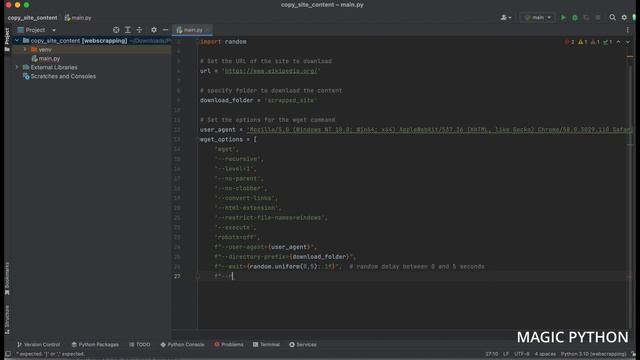Go to next highlighted error arrow
Image resolution: width=640 pixels, height=360 pixels.
pyautogui.click(x=628, y=42)
